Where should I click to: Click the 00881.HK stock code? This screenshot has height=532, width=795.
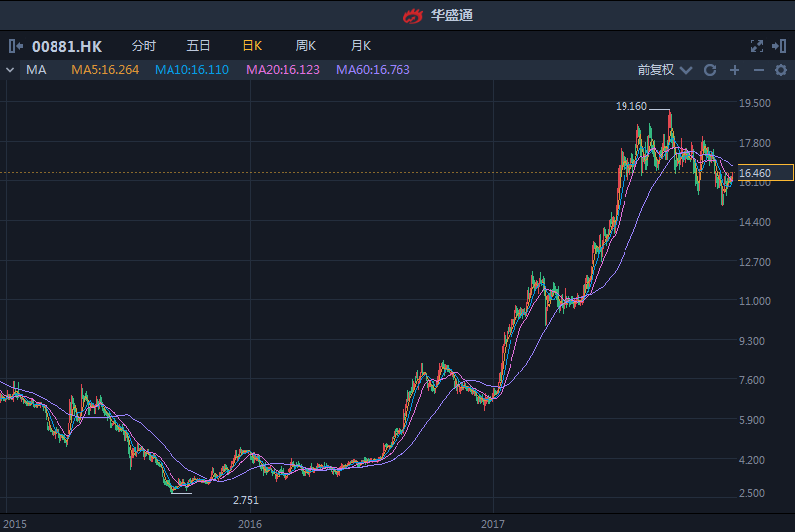coord(66,46)
